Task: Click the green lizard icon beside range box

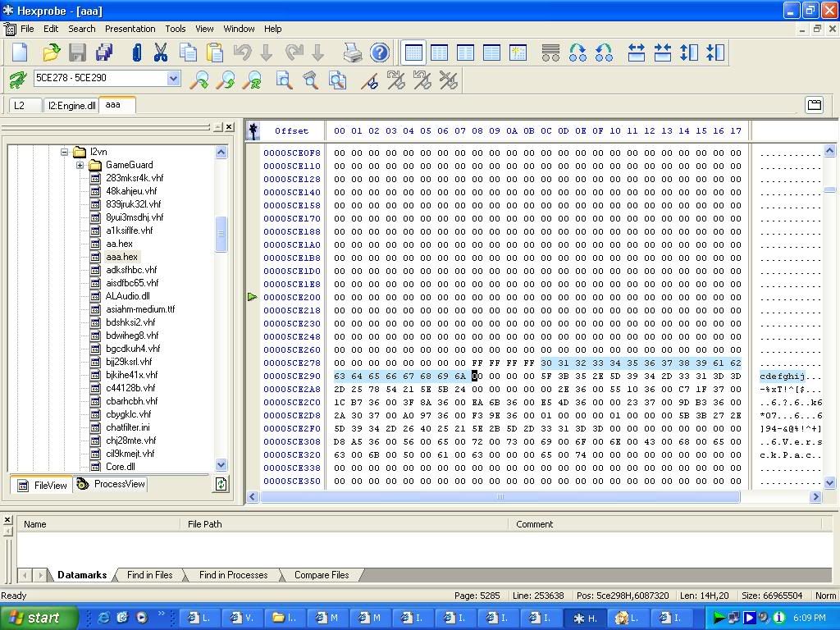Action: [x=16, y=80]
